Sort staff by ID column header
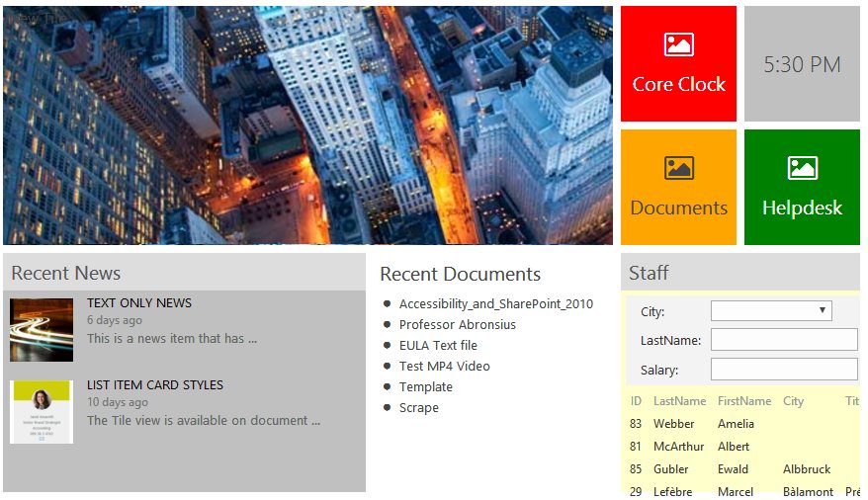Screen dimensions: 868x500 click(x=636, y=401)
